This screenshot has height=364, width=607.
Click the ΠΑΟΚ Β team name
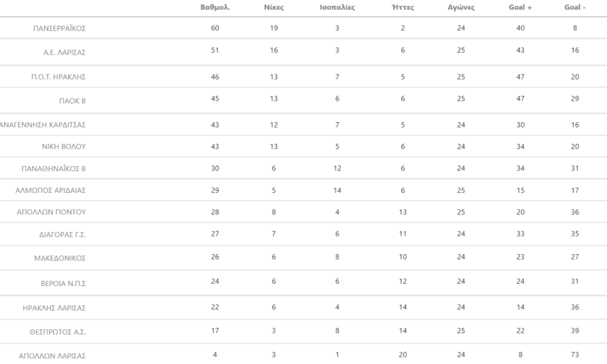tap(72, 101)
